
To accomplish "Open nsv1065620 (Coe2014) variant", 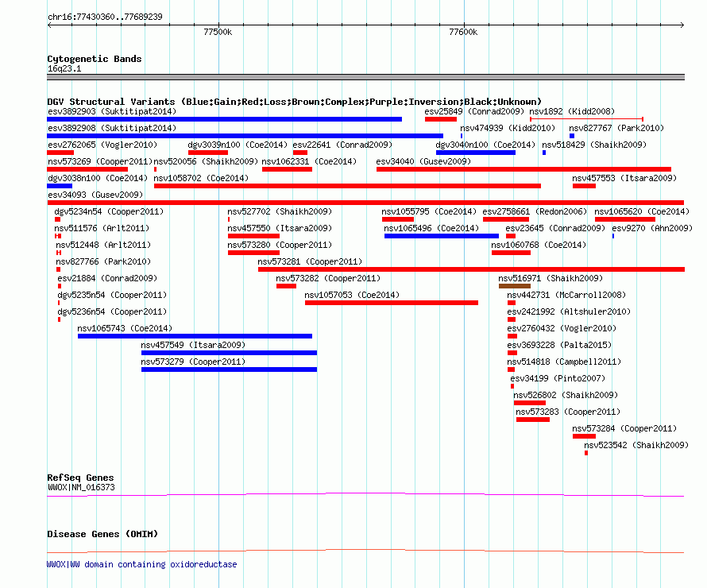I will (642, 211).
